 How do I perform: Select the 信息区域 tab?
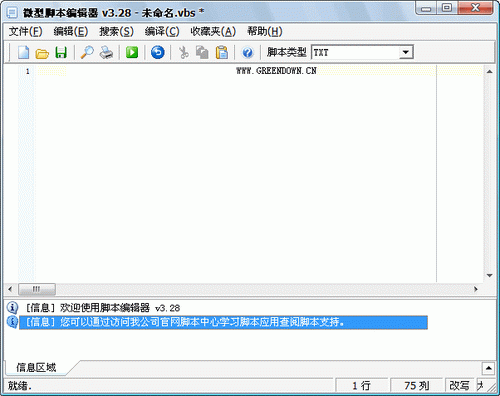[x=36, y=367]
